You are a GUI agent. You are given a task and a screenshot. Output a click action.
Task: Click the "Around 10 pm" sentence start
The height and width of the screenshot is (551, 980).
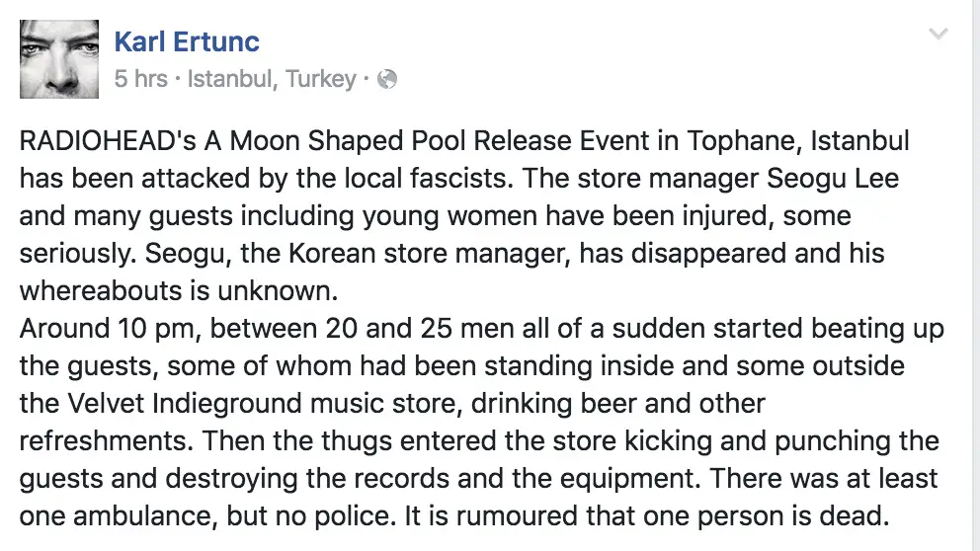coord(111,329)
